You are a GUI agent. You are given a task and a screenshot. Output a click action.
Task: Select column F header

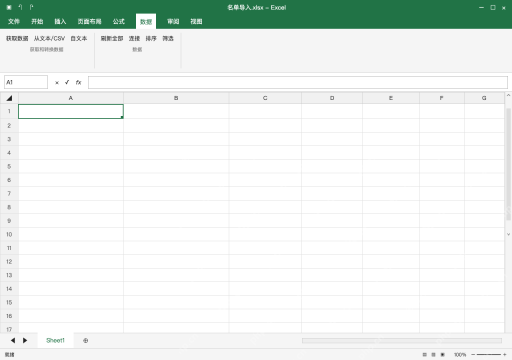442,98
